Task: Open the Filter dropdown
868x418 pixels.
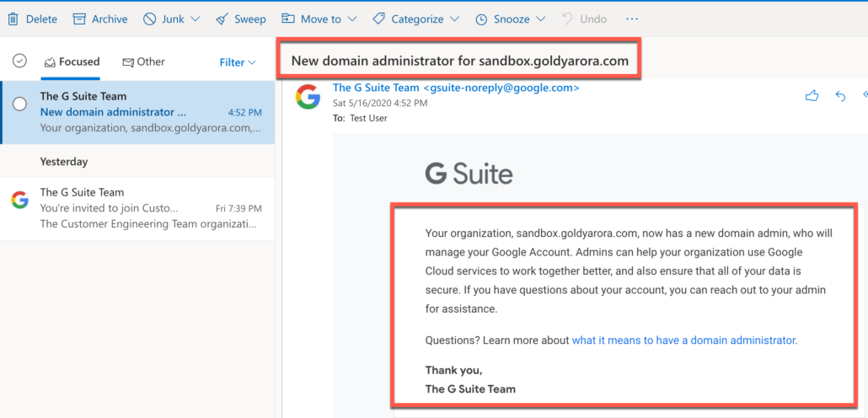Action: pos(238,62)
